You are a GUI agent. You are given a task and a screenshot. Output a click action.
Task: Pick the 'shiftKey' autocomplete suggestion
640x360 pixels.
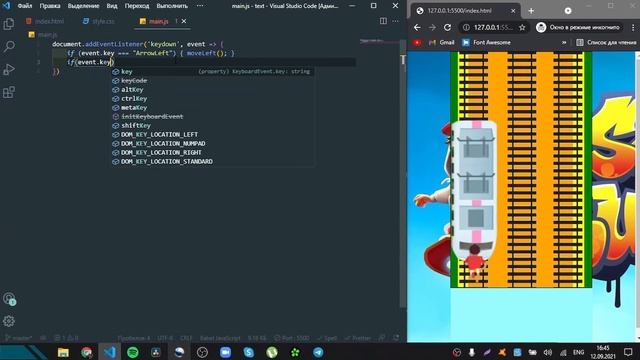213,125
